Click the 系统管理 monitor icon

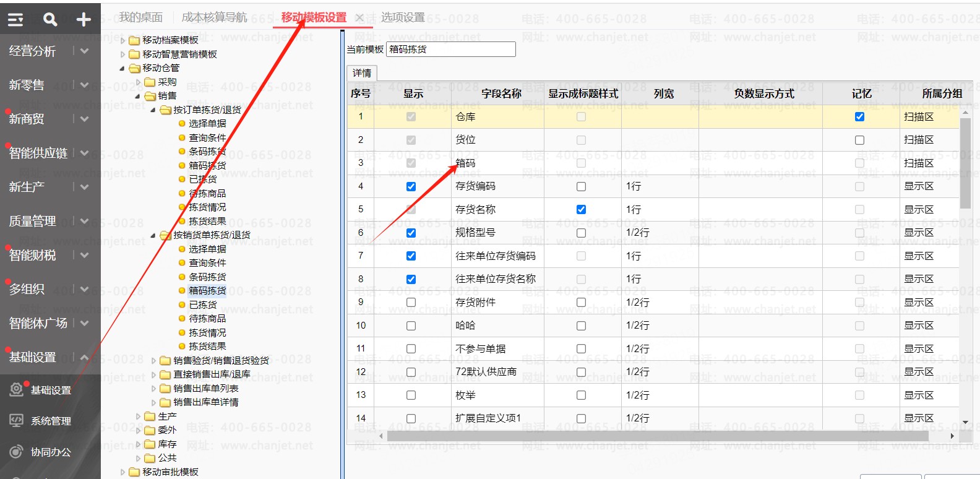16,421
